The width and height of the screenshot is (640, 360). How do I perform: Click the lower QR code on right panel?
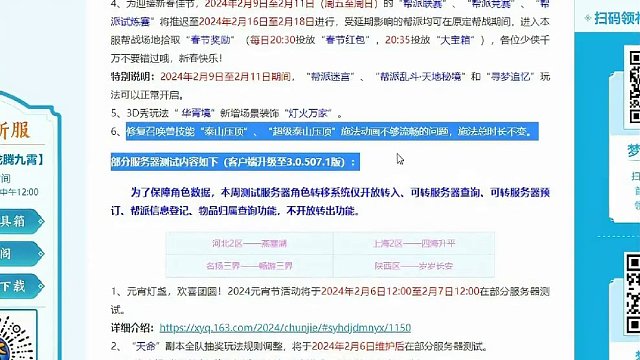tap(633, 294)
